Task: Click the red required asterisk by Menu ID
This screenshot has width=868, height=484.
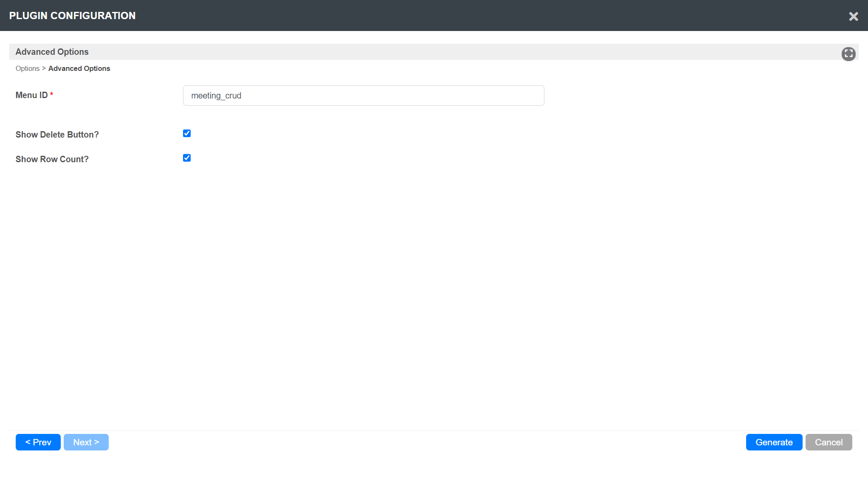Action: tap(51, 94)
